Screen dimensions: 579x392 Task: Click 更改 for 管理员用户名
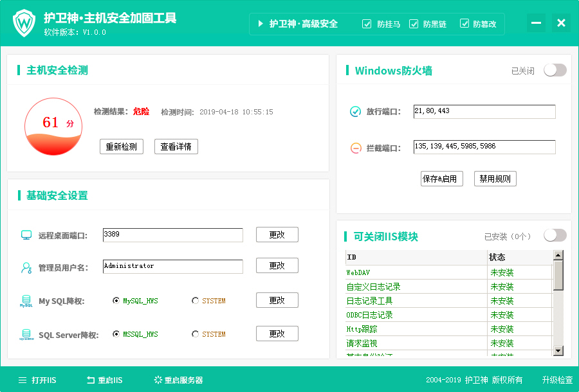point(277,265)
